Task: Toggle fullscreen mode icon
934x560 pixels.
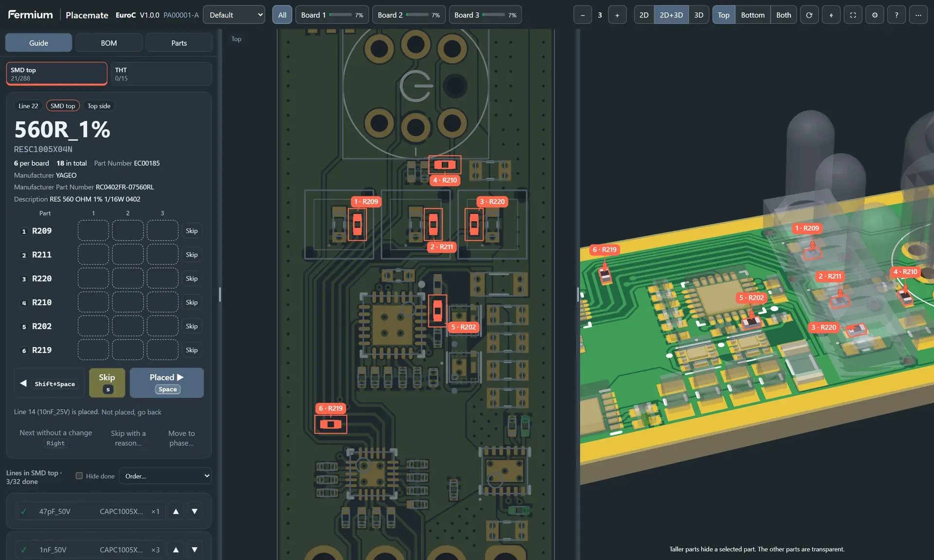Action: click(853, 15)
